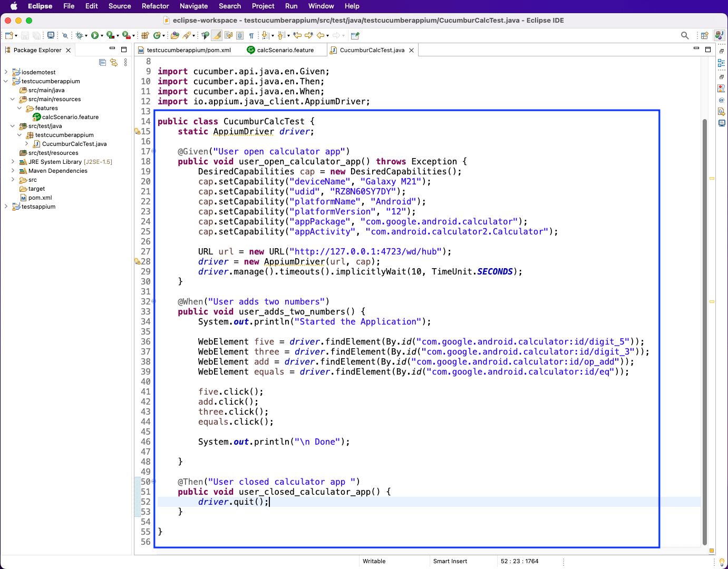728x569 pixels.
Task: Click the toolbar search magnifier icon
Action: [x=685, y=35]
